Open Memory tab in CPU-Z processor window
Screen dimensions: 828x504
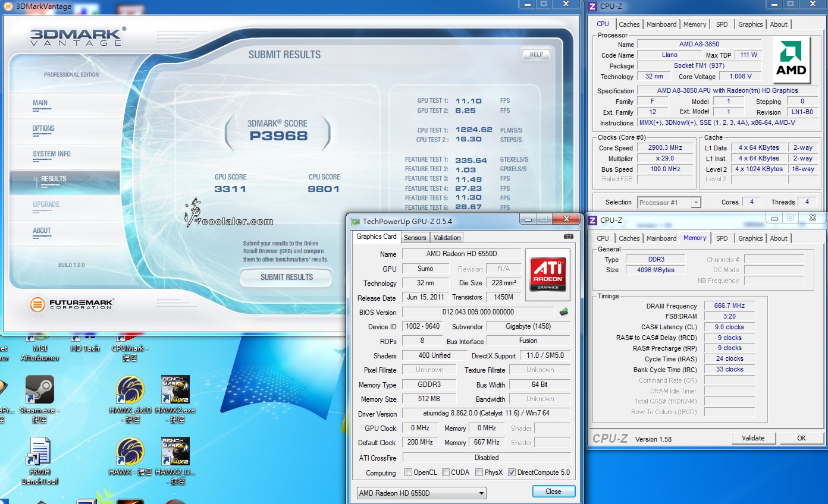695,24
